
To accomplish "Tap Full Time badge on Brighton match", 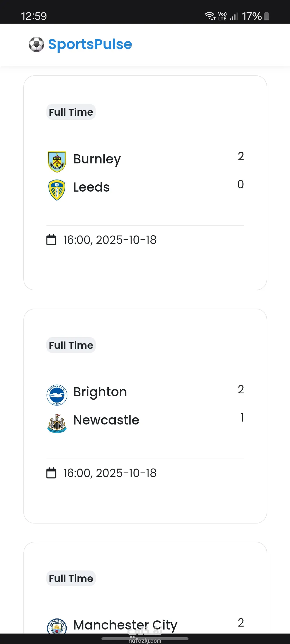I will click(x=71, y=345).
